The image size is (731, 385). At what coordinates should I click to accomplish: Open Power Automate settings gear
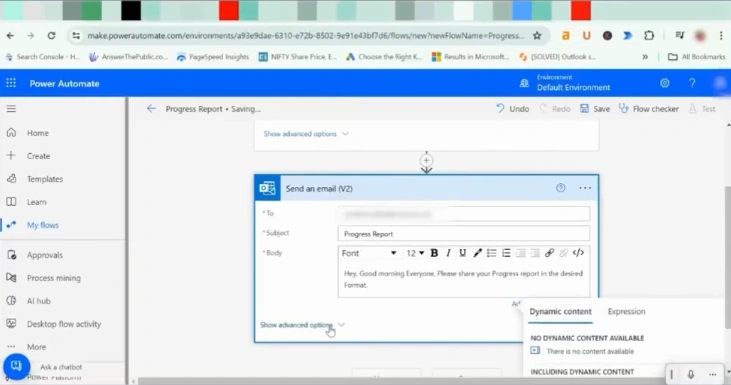click(x=665, y=83)
